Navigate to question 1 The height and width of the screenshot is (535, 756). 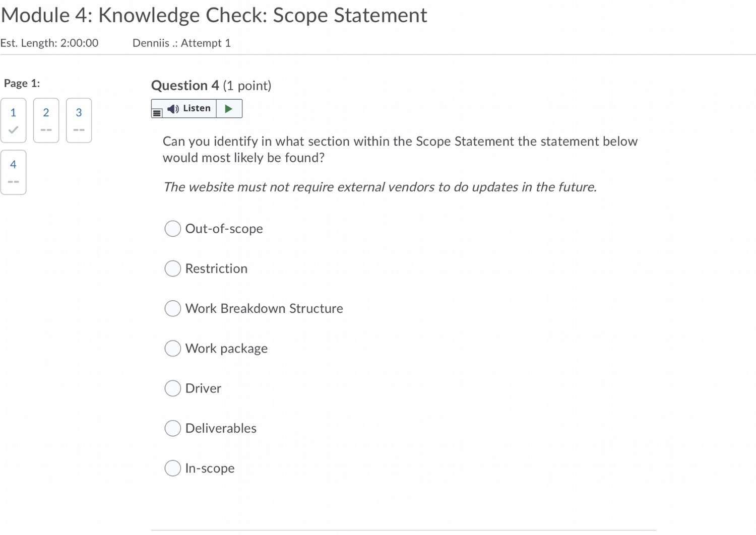tap(14, 113)
